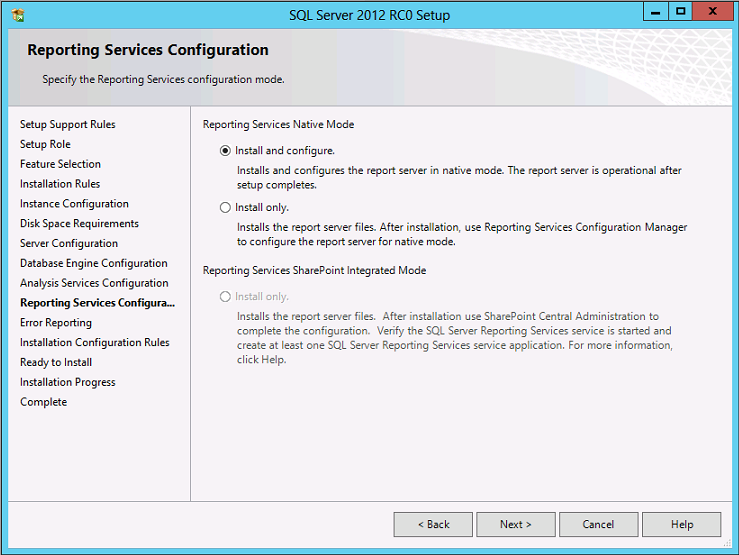Image resolution: width=739 pixels, height=555 pixels.
Task: Click 'Reporting Services SharePoint Integrated Mode' heading
Action: click(314, 270)
